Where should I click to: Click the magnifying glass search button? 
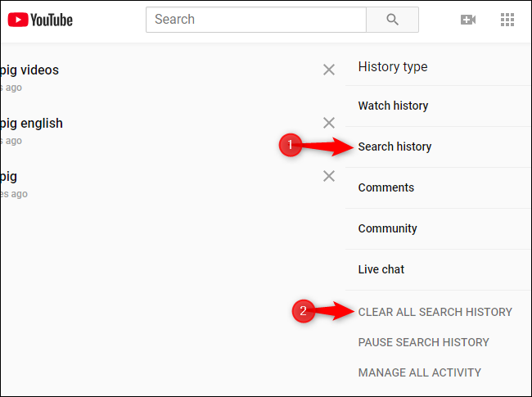392,20
